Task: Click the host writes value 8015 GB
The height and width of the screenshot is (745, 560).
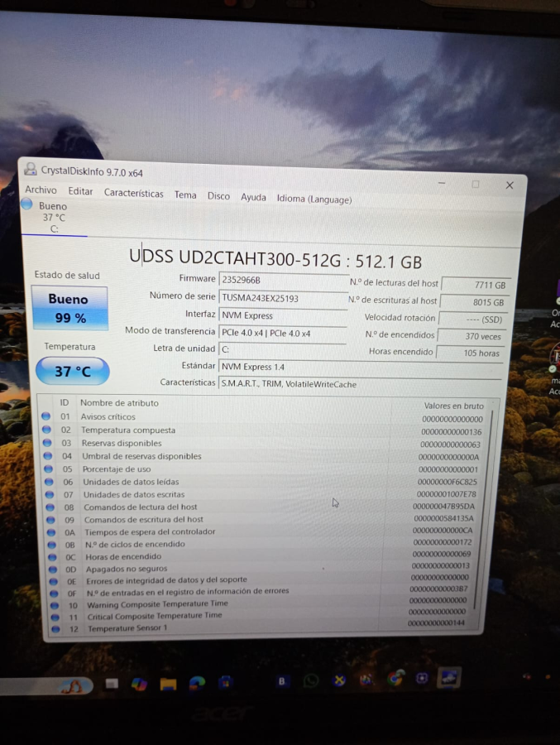Action: (473, 302)
